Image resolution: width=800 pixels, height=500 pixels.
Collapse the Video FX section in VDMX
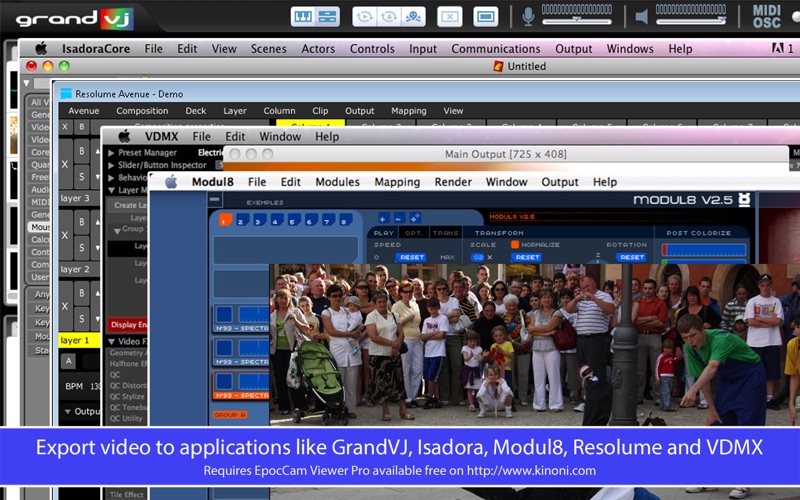coord(111,340)
